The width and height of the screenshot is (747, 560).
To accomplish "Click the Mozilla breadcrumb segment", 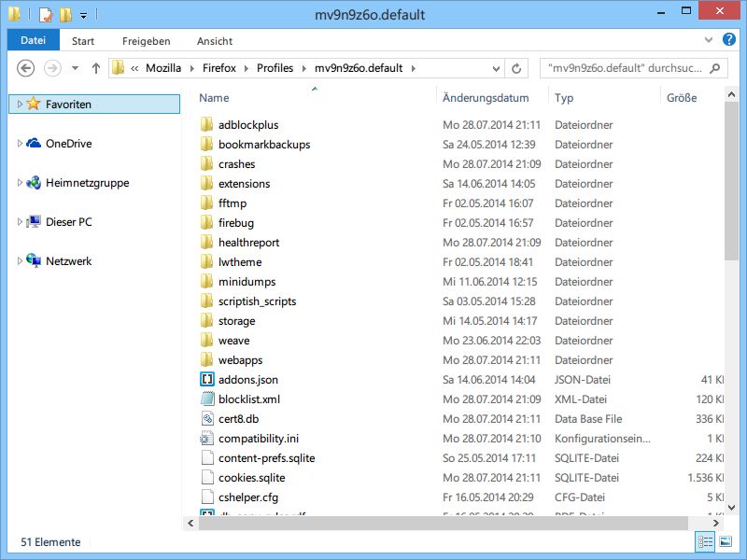I will point(163,68).
